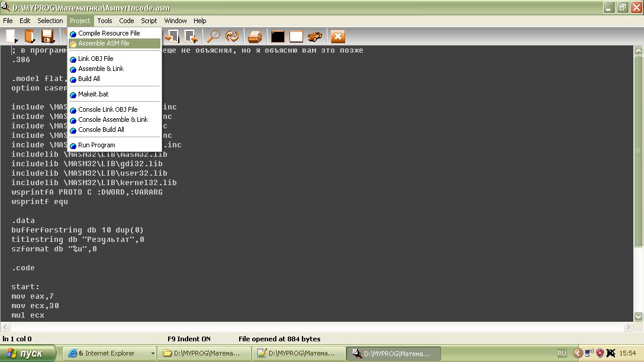Click 'ln 1 col 0' status indicator
Viewport: 644px width, 362px height.
pyautogui.click(x=17, y=339)
